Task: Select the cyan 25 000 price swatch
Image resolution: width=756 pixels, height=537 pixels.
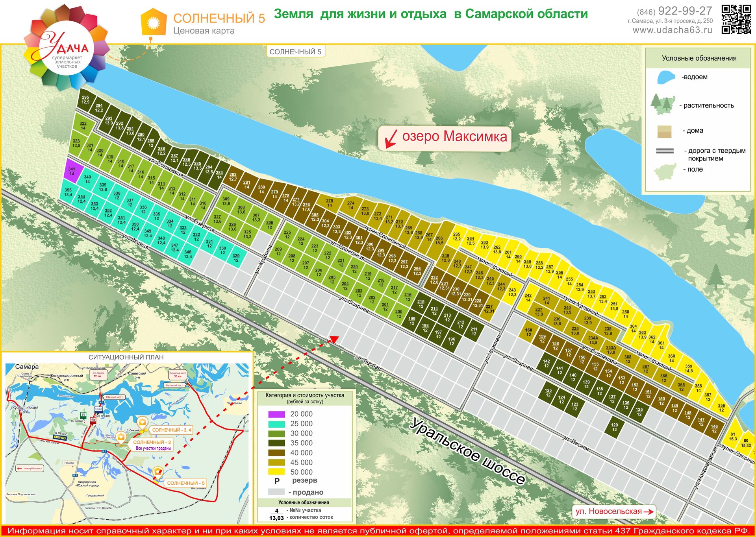Action: coord(276,424)
